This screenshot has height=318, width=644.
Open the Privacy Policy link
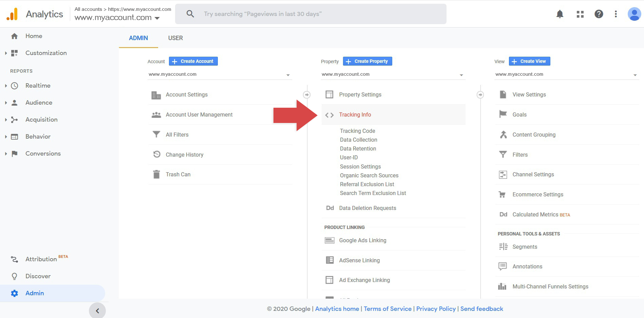(436, 309)
